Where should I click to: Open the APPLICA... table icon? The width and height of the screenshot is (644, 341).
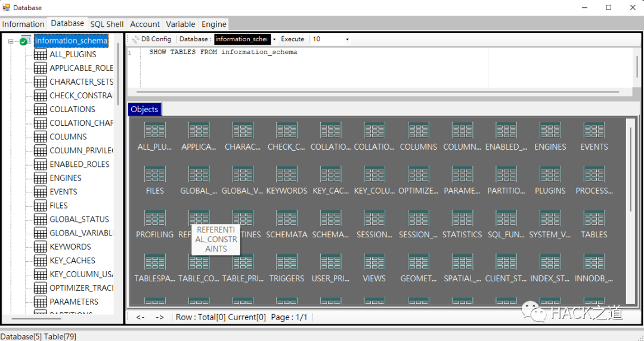tap(199, 131)
